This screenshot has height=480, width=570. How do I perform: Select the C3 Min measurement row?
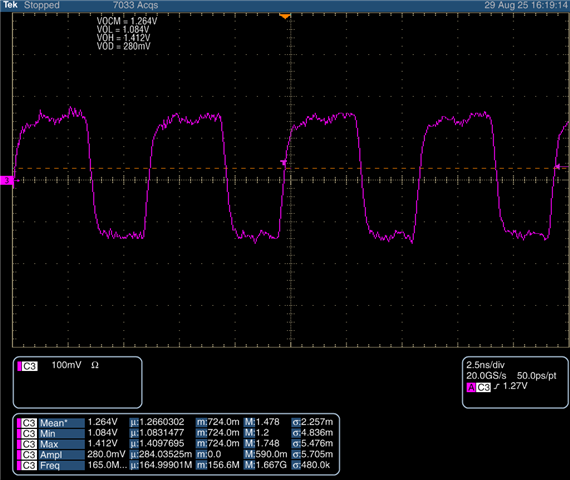click(x=175, y=433)
